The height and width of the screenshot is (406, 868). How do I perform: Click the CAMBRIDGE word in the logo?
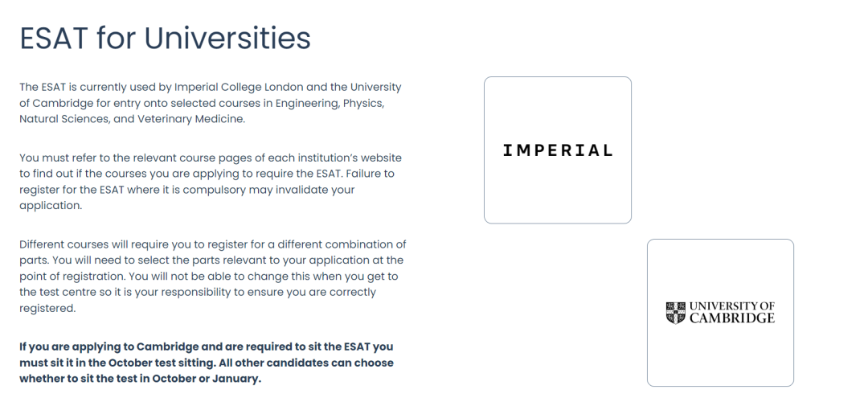[x=732, y=318]
